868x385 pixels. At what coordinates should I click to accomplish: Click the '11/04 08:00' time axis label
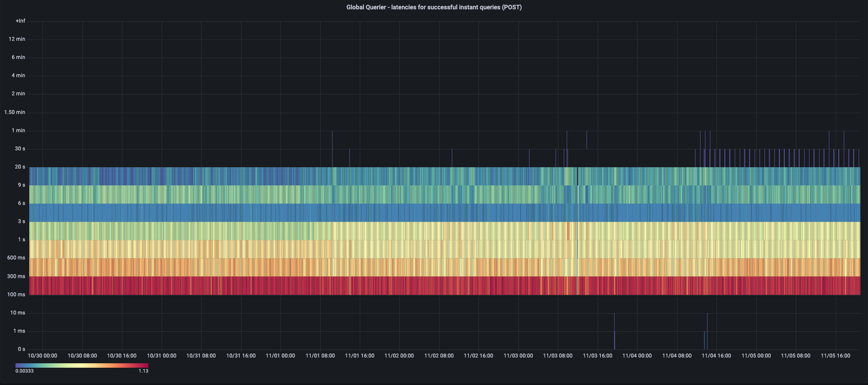[x=677, y=356]
